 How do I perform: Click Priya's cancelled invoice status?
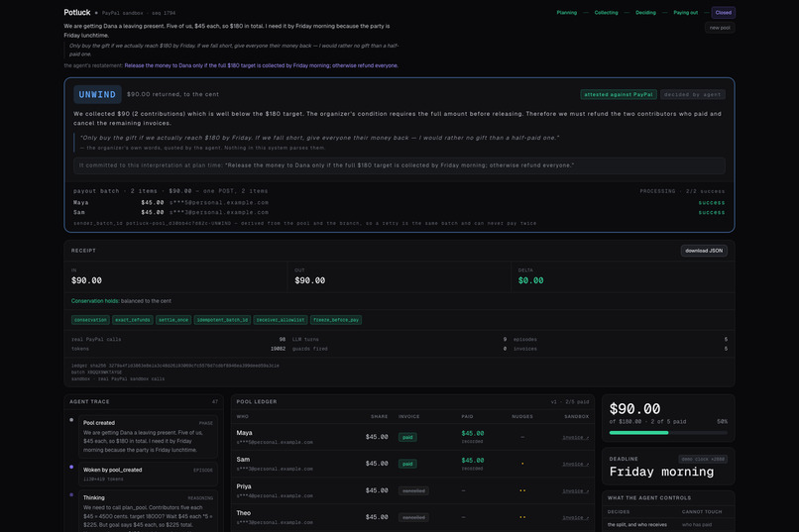413,491
